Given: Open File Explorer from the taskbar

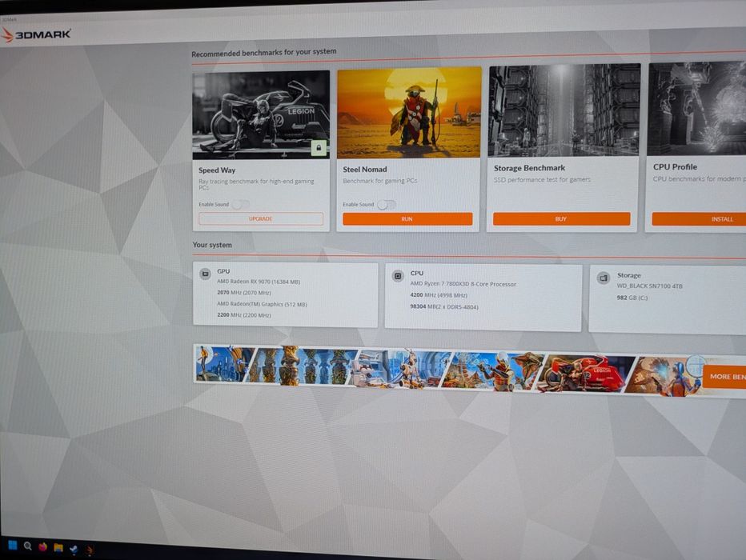Looking at the screenshot, I should [x=58, y=548].
